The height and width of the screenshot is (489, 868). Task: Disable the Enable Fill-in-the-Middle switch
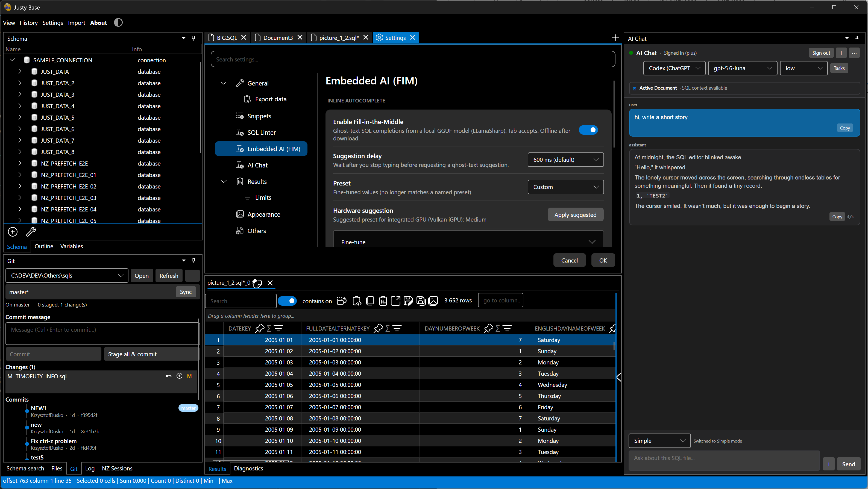(x=588, y=130)
